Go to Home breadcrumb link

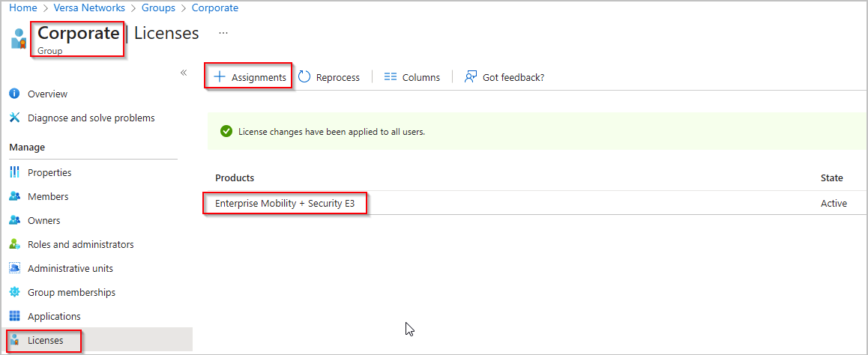[x=23, y=8]
